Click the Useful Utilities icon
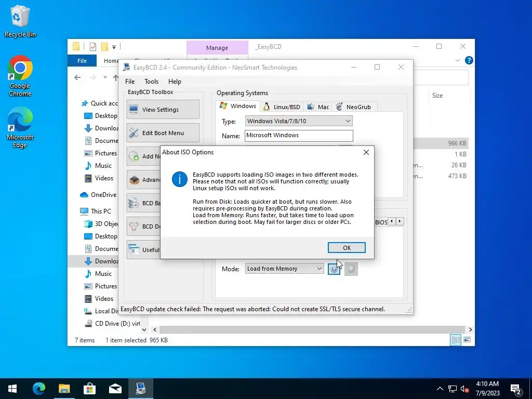 [x=134, y=250]
